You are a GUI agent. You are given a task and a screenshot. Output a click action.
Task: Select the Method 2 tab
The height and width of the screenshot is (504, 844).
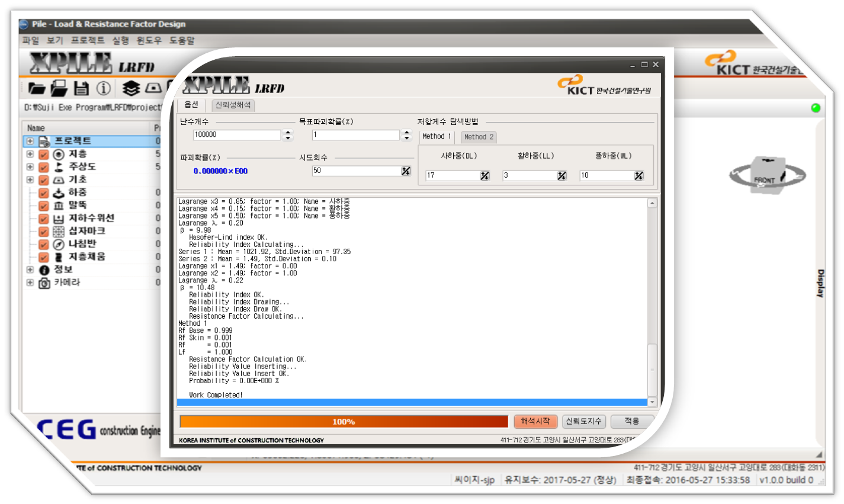(479, 137)
